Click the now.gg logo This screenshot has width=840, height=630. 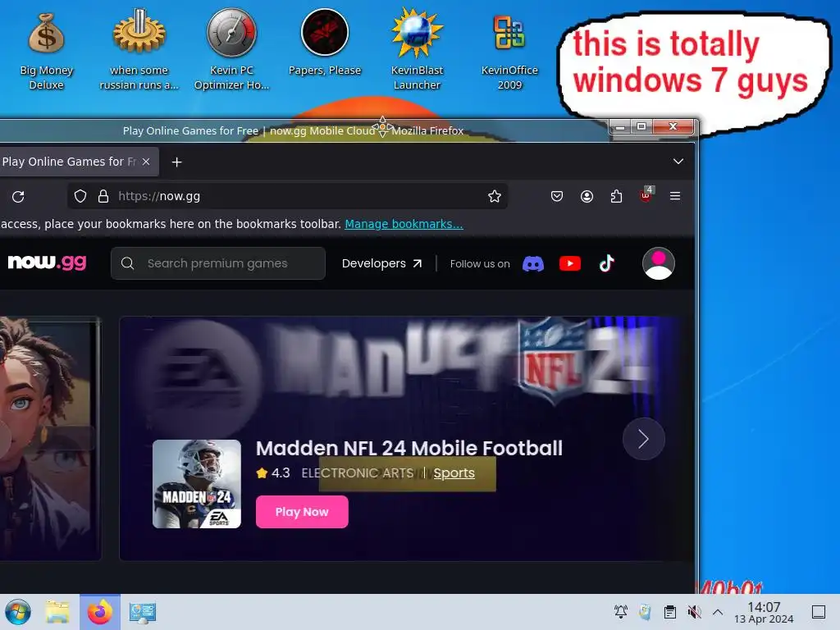[x=47, y=262]
